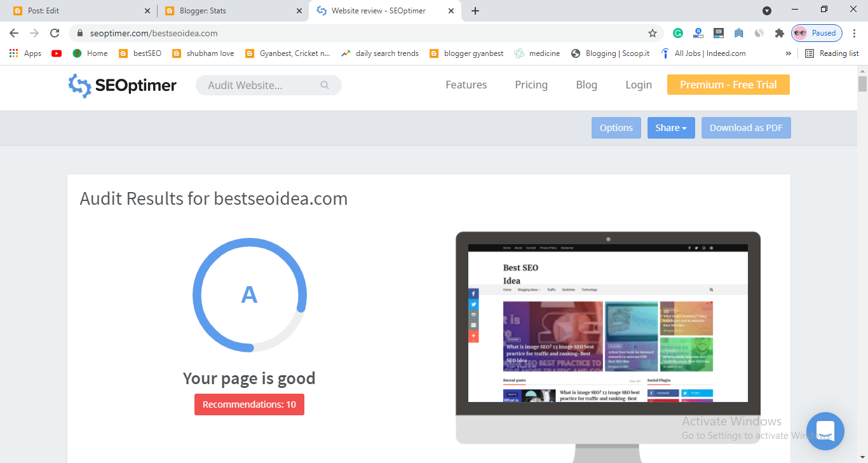Screen dimensions: 868x463
Task: Switch to the Post: Edit tab
Action: point(80,11)
